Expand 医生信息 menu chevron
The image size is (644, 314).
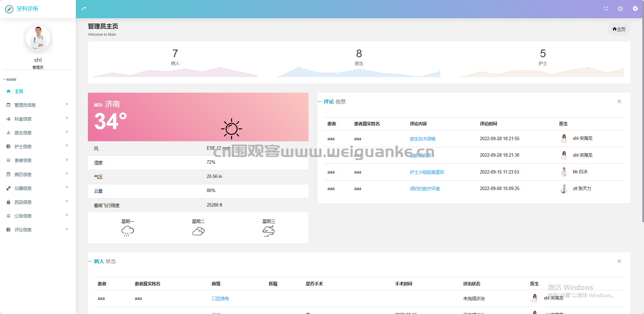pyautogui.click(x=67, y=132)
